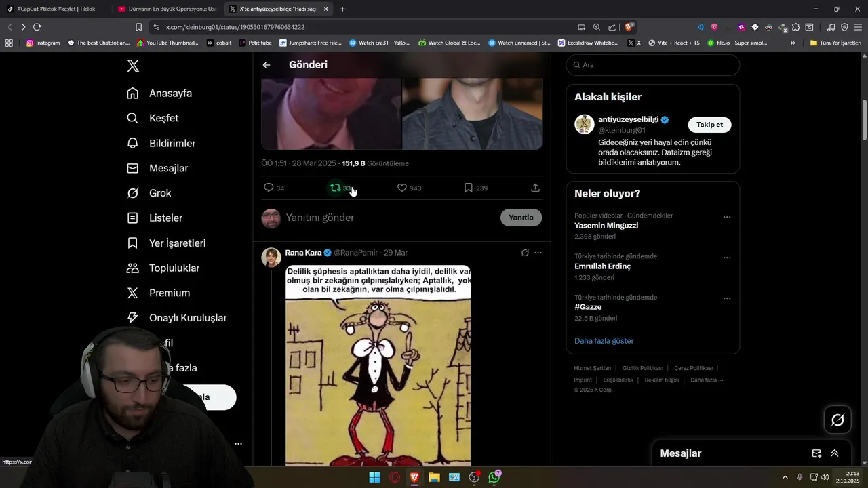The width and height of the screenshot is (868, 488).
Task: Switch to Dünyanın En Büyük Operasyonu tab
Action: pyautogui.click(x=167, y=9)
